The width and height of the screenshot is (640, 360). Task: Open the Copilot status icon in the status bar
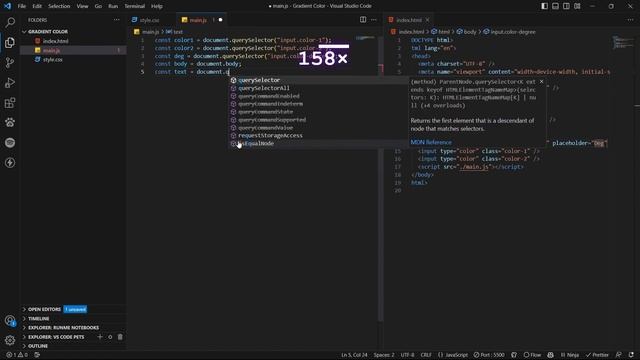(550, 355)
